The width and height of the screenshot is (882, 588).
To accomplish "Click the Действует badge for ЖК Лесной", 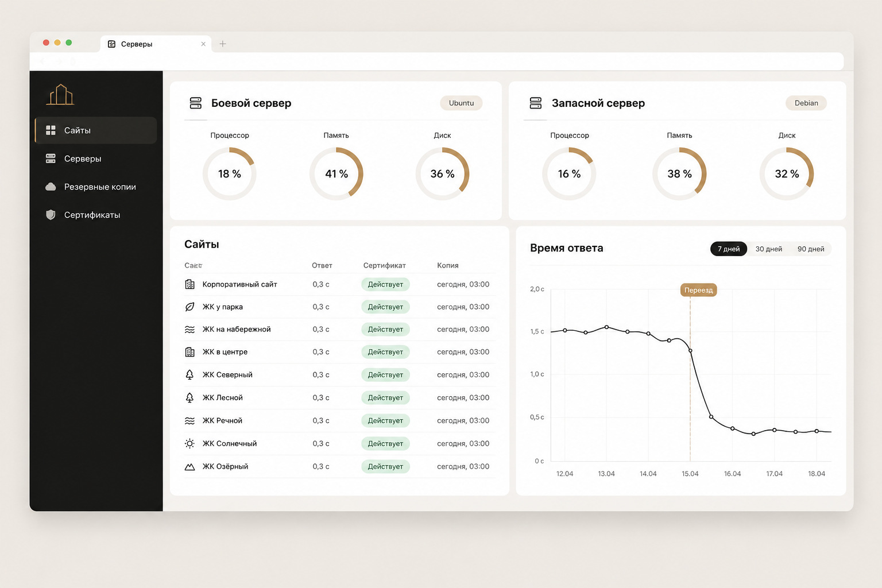I will click(385, 397).
